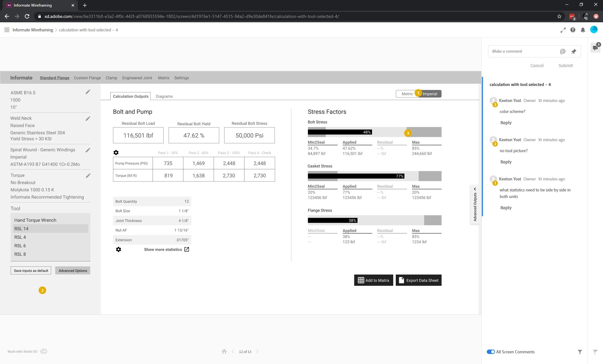Go to next screen arrow

(x=257, y=351)
